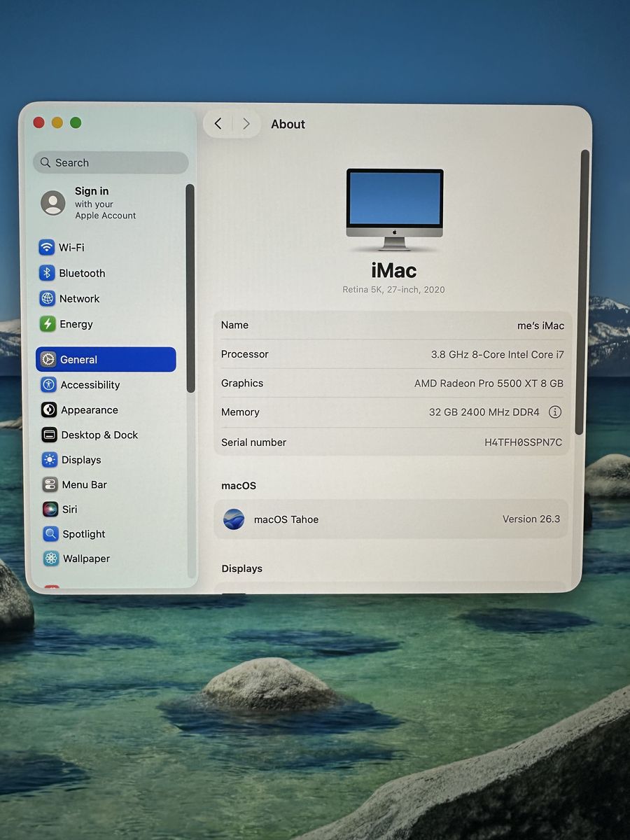Image resolution: width=630 pixels, height=840 pixels.
Task: Show memory details info button
Action: 555,412
